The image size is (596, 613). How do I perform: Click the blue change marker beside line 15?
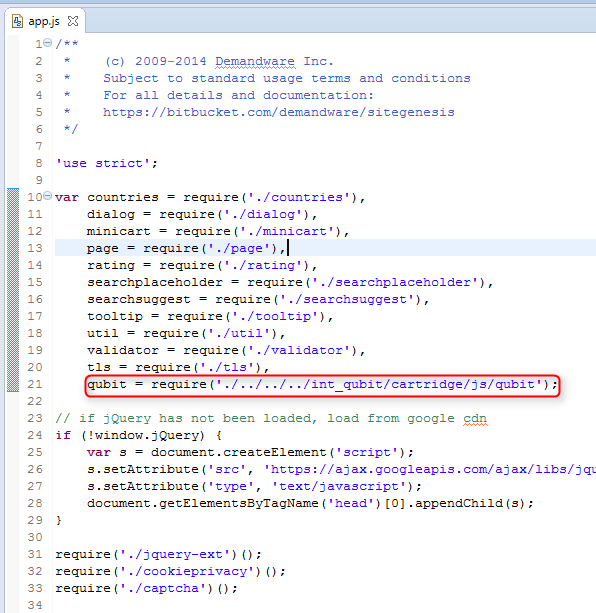(13, 282)
